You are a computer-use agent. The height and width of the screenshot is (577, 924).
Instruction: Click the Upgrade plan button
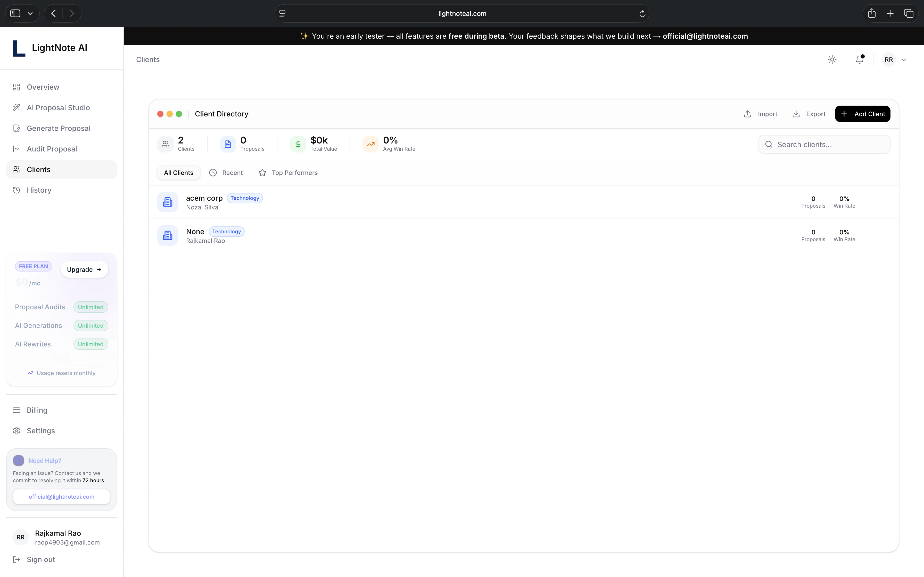pos(84,269)
